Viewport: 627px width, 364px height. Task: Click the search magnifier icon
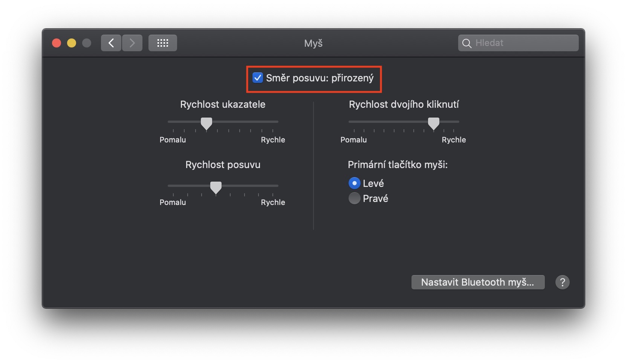pyautogui.click(x=467, y=43)
